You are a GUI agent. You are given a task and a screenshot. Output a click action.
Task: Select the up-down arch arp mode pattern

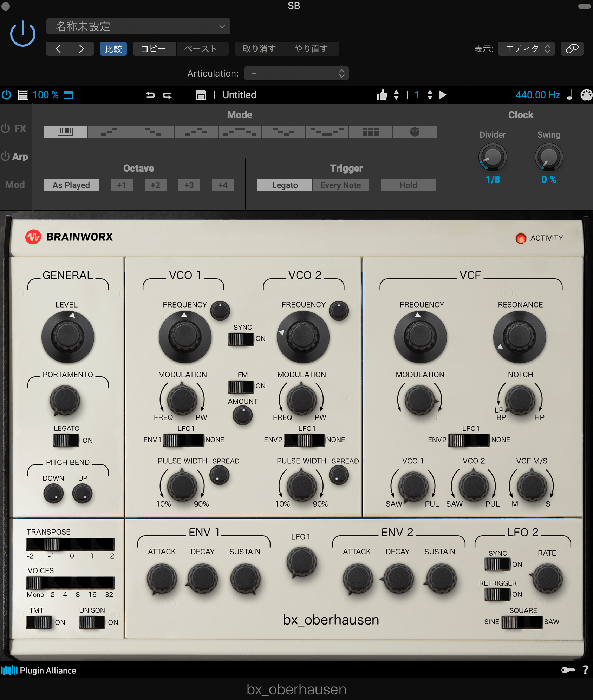(x=240, y=132)
